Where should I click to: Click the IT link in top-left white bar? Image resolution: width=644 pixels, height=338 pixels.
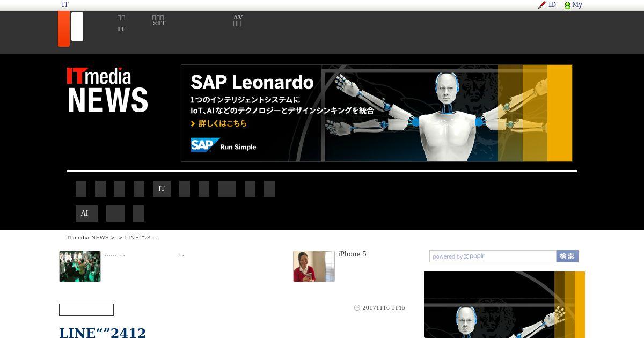pos(65,5)
